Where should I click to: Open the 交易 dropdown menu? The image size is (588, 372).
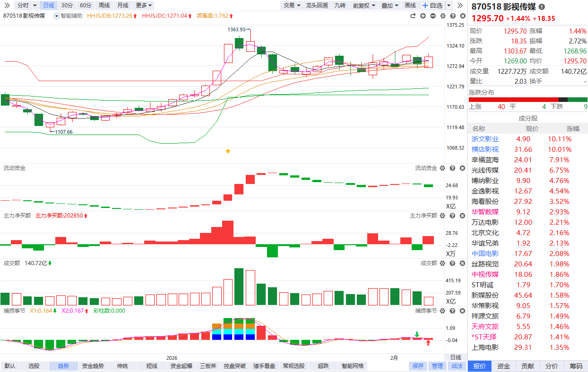pyautogui.click(x=291, y=5)
